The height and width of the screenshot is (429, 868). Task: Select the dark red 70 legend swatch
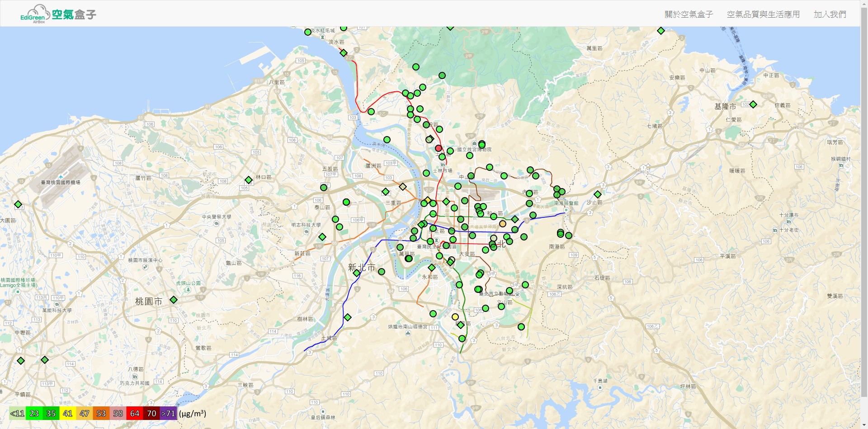[x=151, y=413]
